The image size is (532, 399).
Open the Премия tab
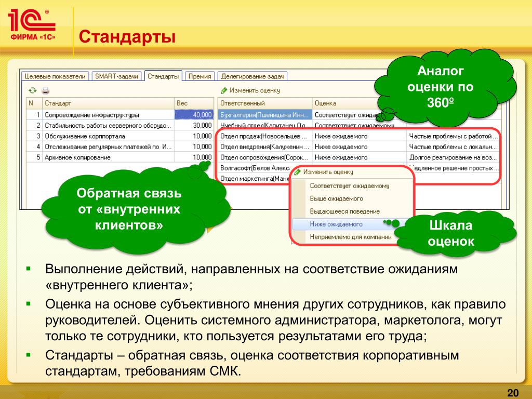tap(200, 76)
